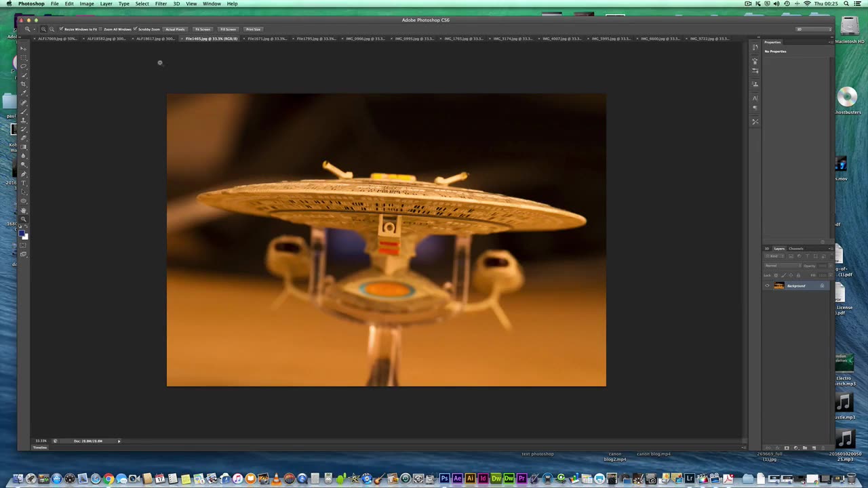Select the Horizontal Type tool
Viewport: 868px width, 488px height.
click(24, 182)
